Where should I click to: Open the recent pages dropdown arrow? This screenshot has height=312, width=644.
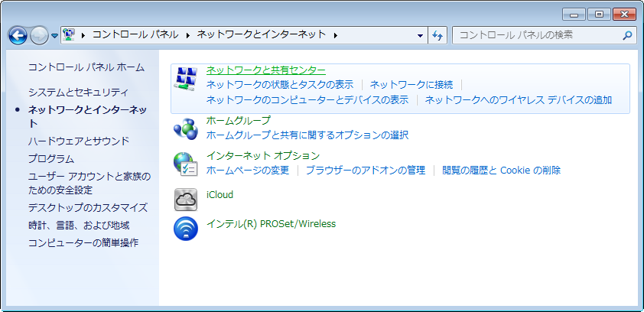(x=54, y=36)
